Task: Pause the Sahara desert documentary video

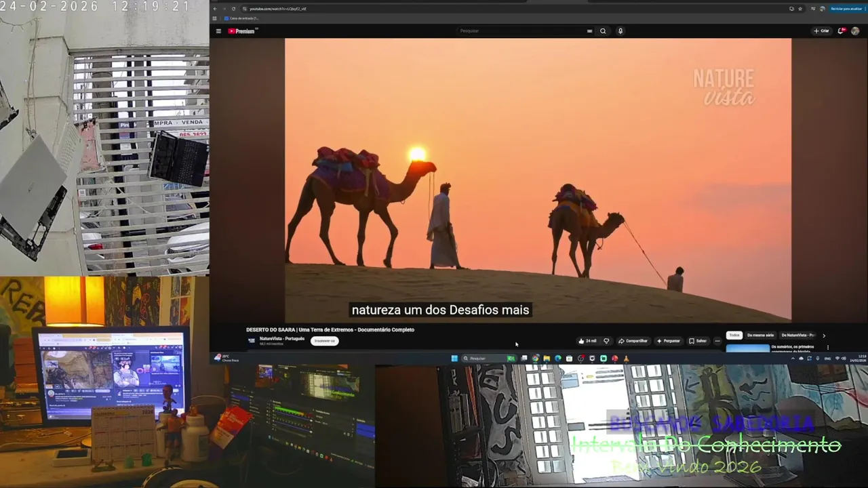Action: [538, 180]
